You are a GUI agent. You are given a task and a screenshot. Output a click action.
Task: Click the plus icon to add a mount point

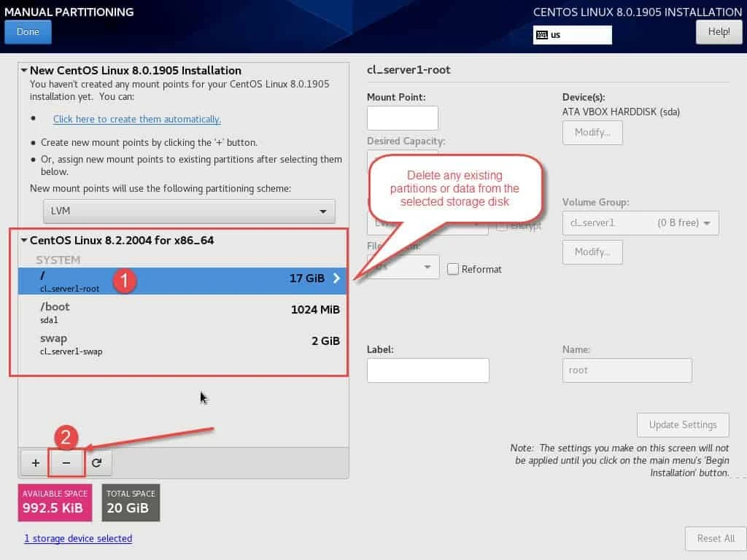[x=34, y=463]
